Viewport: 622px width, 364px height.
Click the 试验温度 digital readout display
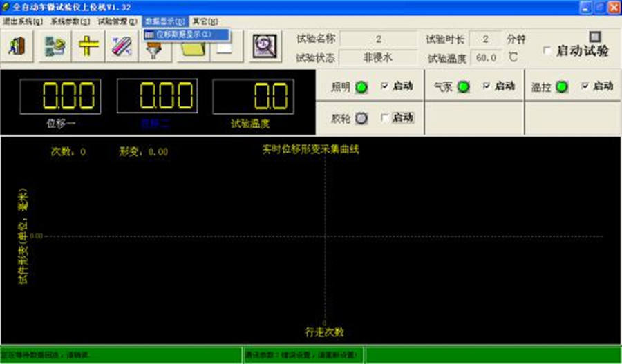coord(254,97)
